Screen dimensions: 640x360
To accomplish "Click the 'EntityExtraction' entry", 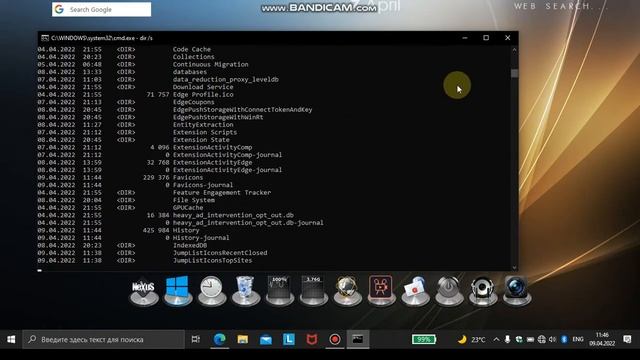I will 203,125.
